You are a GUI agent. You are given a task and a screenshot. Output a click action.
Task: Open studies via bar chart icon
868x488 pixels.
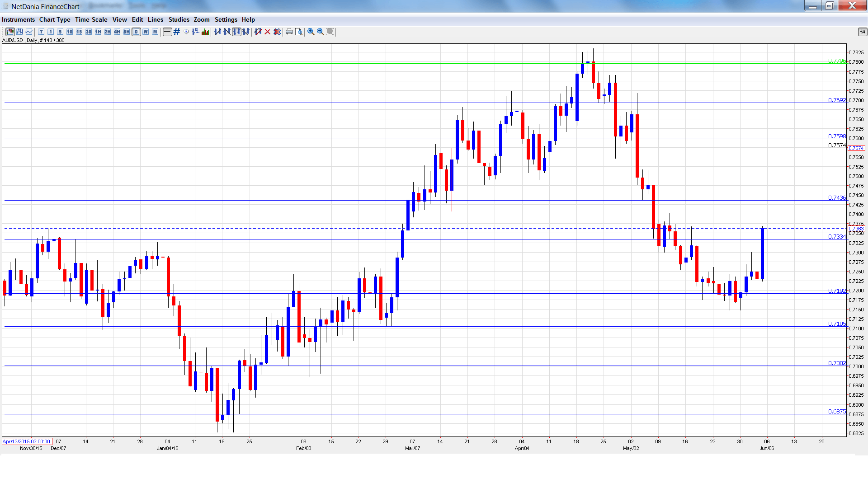tap(205, 32)
